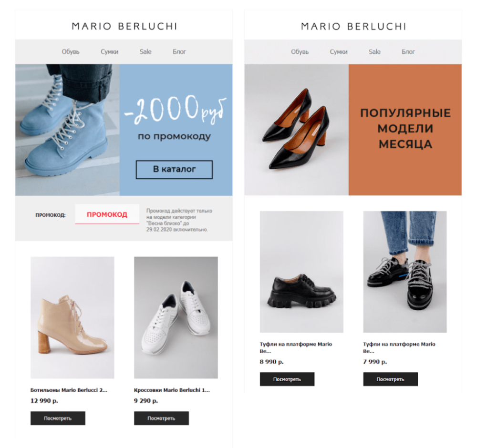Open Блог link in right email
Image resolution: width=477 pixels, height=448 pixels.
[x=408, y=51]
